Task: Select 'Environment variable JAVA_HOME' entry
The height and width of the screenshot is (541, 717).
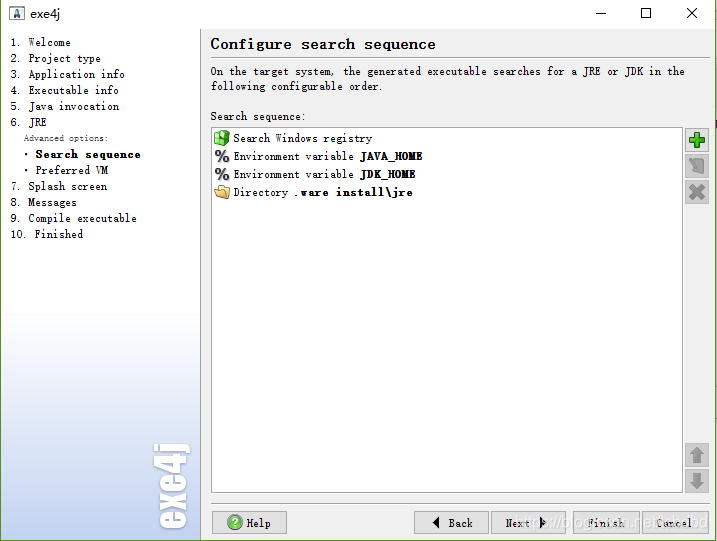Action: [x=447, y=156]
